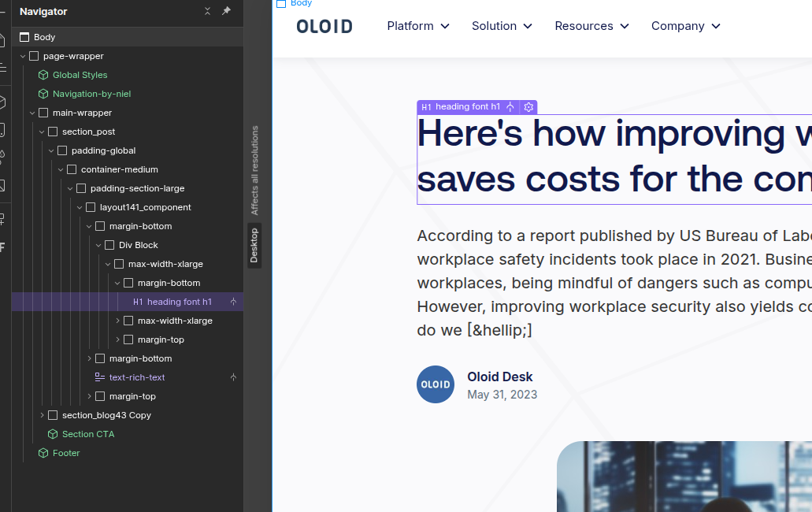This screenshot has height=512, width=812.
Task: Open the Company dropdown in site nav
Action: [x=686, y=26]
